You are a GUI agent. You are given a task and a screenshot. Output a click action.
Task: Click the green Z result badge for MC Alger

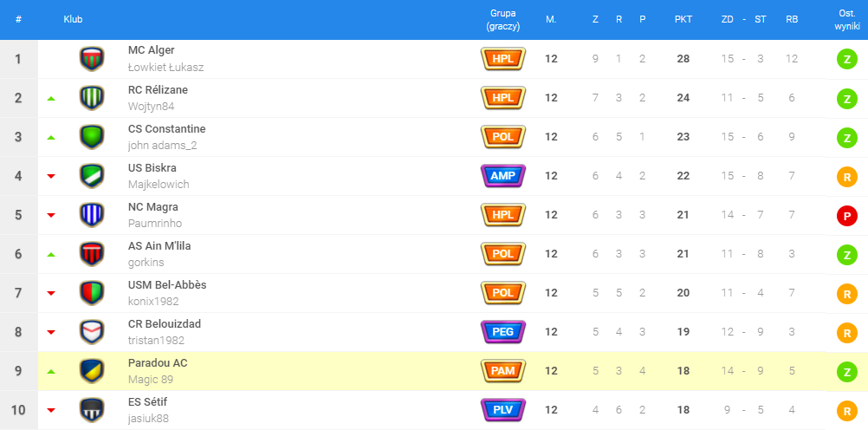click(845, 59)
